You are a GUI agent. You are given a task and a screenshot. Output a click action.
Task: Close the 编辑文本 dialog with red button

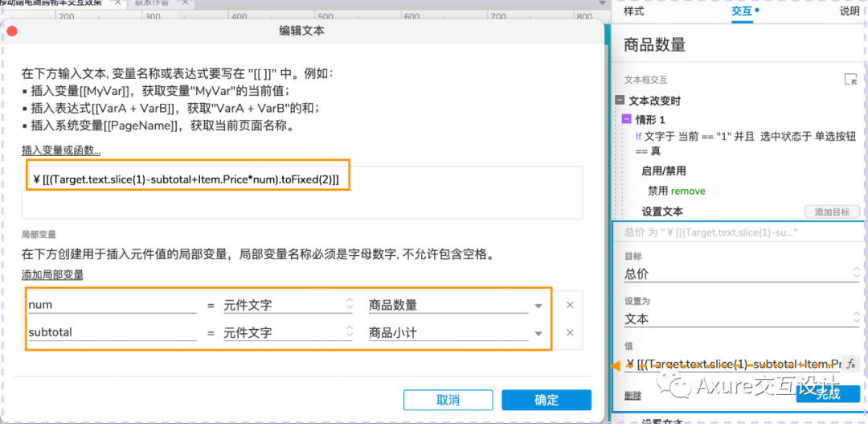pyautogui.click(x=11, y=31)
